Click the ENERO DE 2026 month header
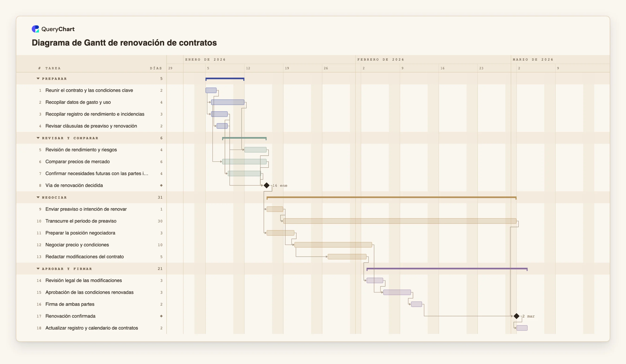Viewport: 626px width, 364px height. (x=205, y=60)
